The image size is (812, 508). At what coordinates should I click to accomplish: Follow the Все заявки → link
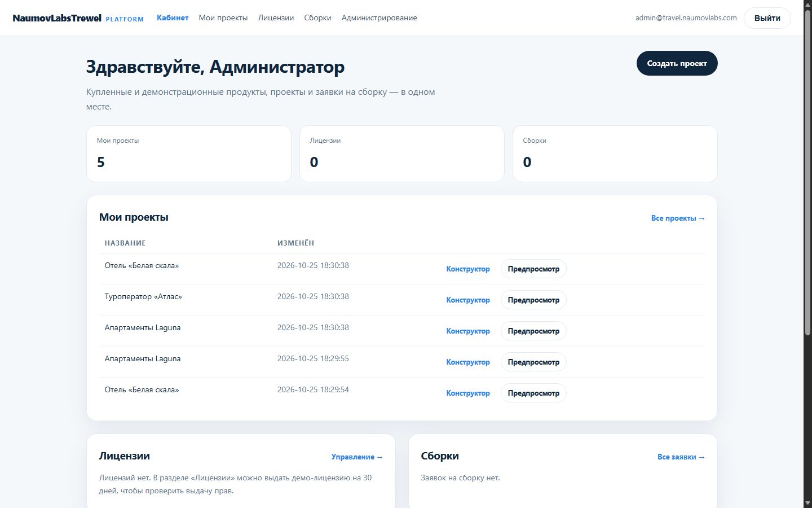(x=681, y=457)
